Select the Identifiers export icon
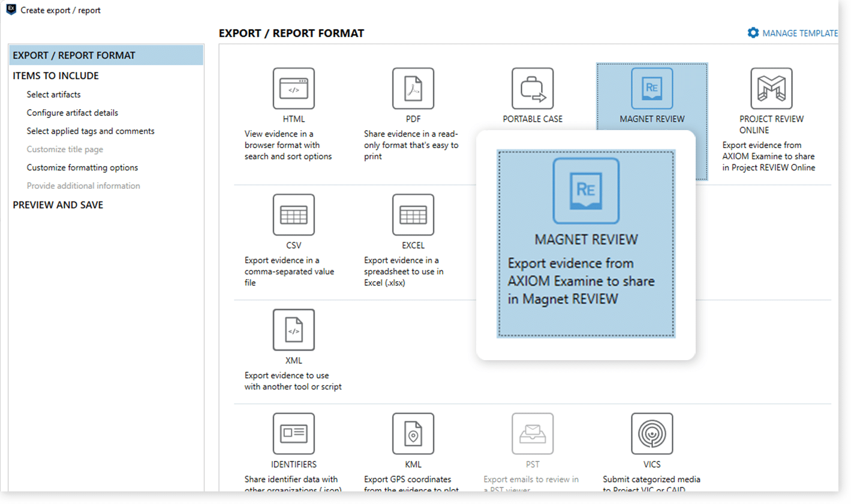851x504 pixels. click(x=294, y=433)
